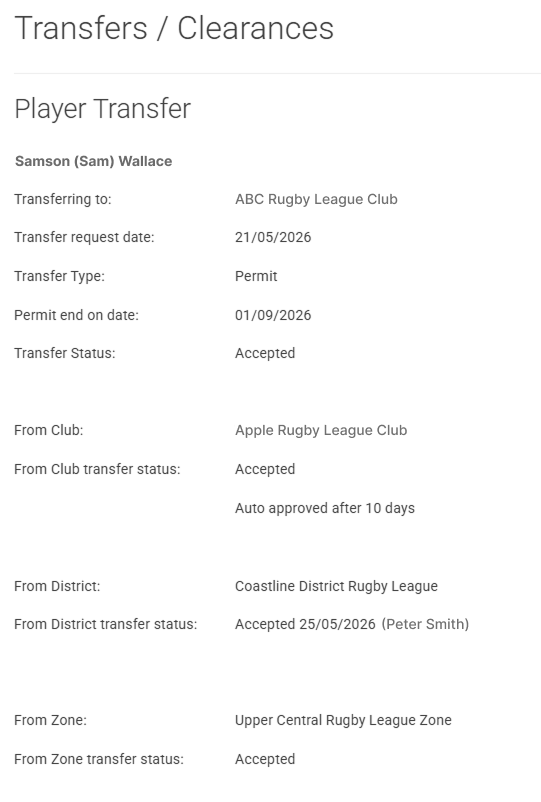Select the permit end date 01/09/2026
This screenshot has height=802, width=541.
(x=273, y=315)
